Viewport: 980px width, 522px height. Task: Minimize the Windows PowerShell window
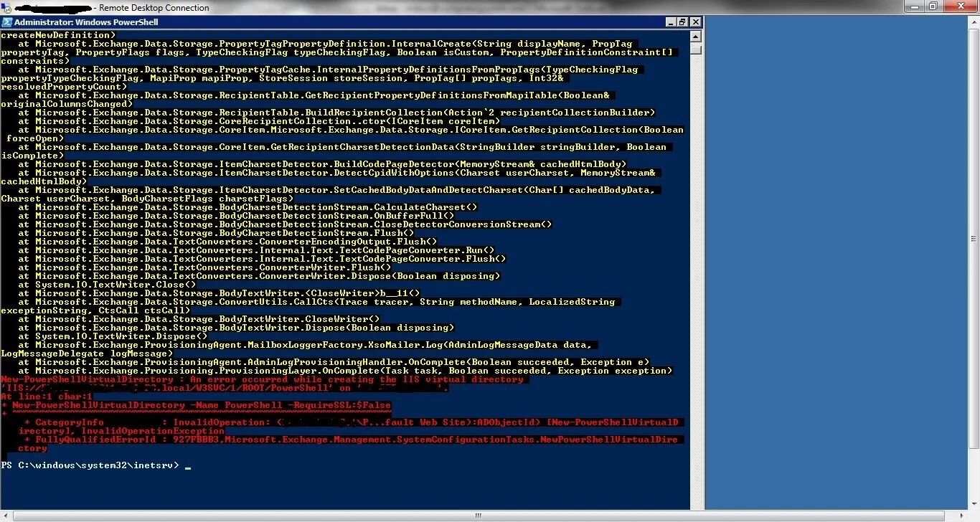coord(671,22)
